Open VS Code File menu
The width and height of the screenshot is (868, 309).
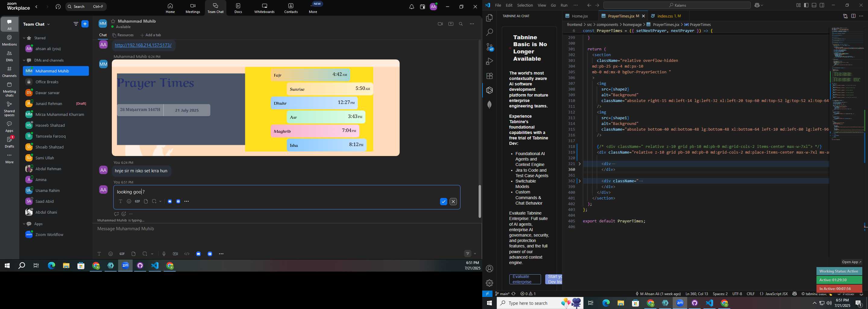(498, 5)
